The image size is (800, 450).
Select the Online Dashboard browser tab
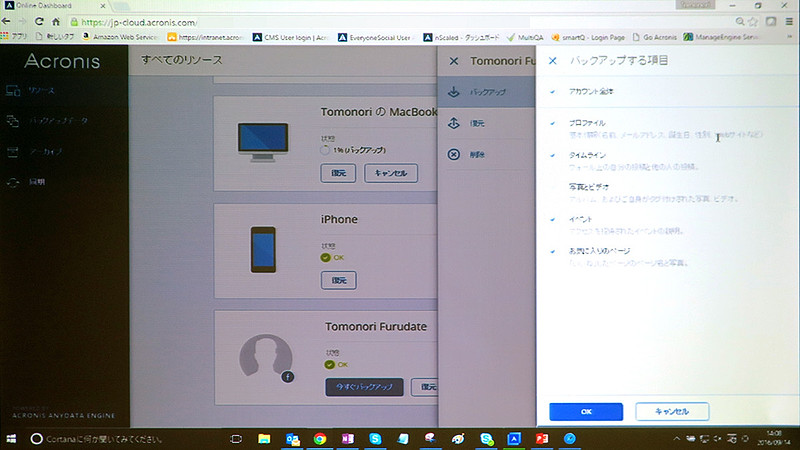click(x=56, y=6)
